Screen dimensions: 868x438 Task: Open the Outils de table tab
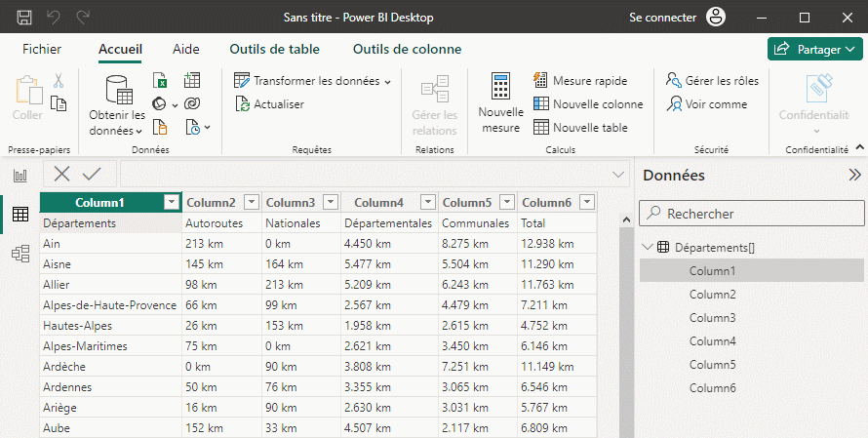[x=274, y=49]
